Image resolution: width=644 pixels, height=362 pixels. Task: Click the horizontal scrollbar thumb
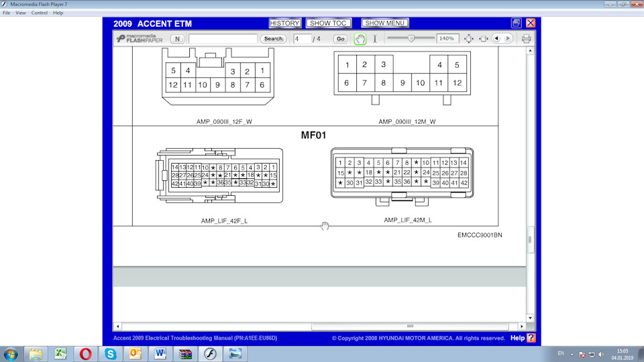[410, 326]
